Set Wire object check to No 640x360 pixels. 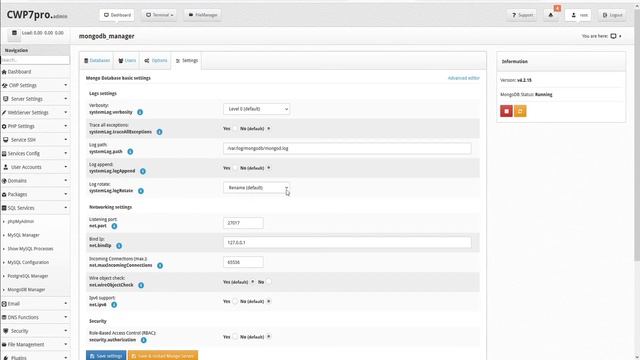(x=269, y=282)
